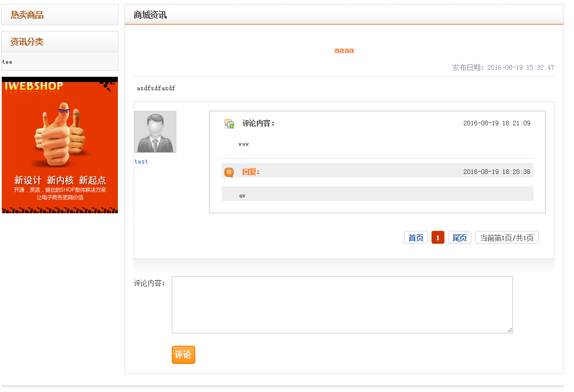
Task: Open the user avatar thumbnail
Action: click(155, 132)
